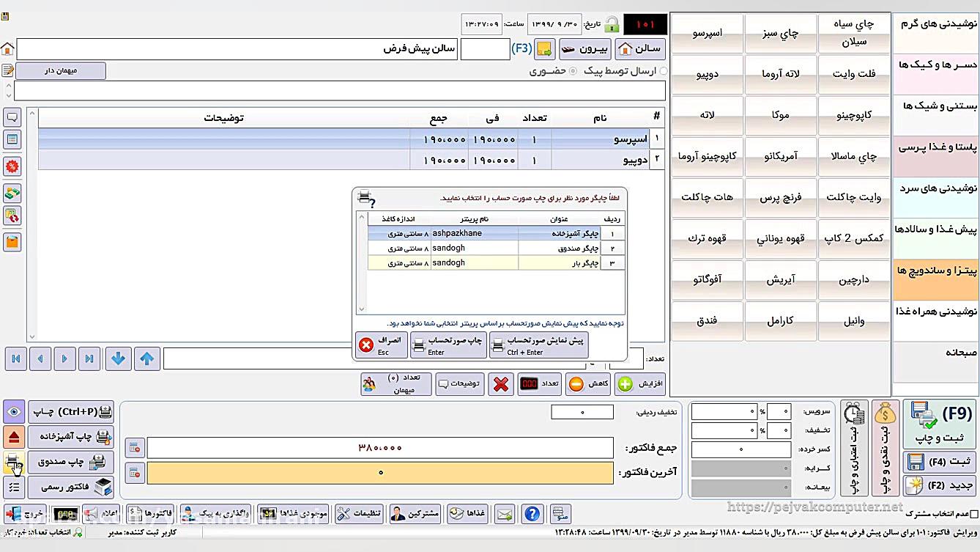Screen dimensions: 980x552
Task: Select the ارسال توسط پیک radio button
Action: (x=664, y=71)
